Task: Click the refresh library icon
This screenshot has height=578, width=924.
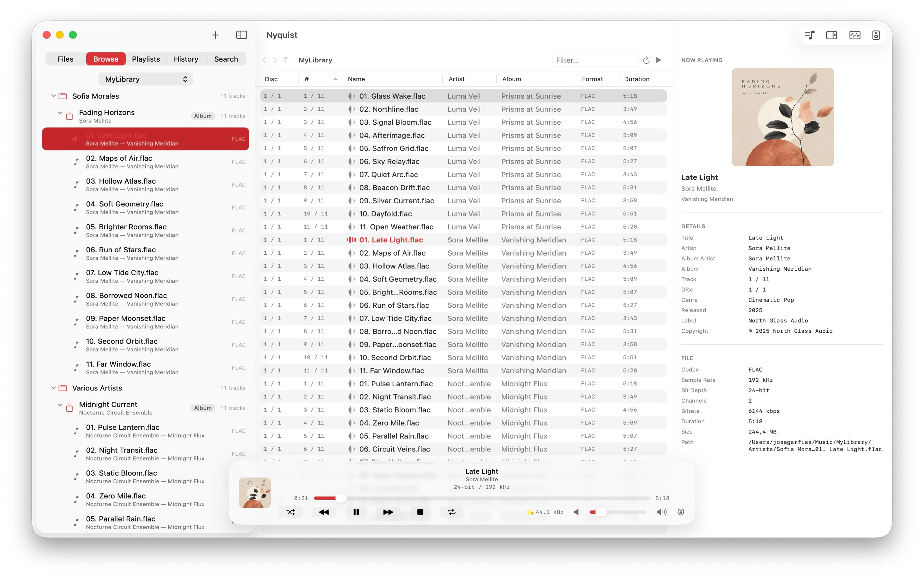Action: (646, 60)
